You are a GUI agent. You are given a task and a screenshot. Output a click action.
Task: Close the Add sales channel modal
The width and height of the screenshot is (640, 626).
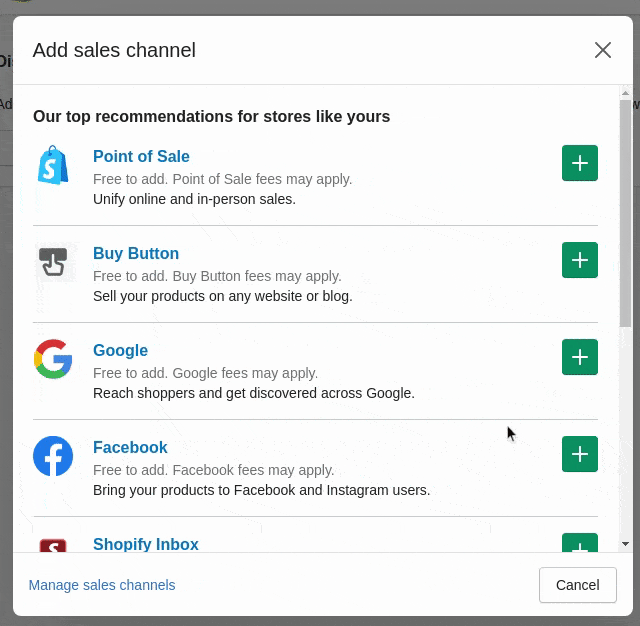(x=603, y=50)
